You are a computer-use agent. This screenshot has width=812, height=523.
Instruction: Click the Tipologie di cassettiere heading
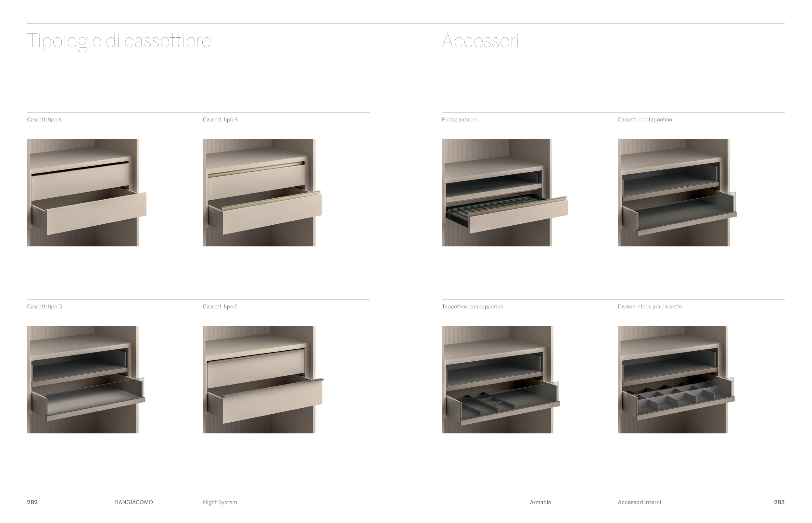point(119,41)
